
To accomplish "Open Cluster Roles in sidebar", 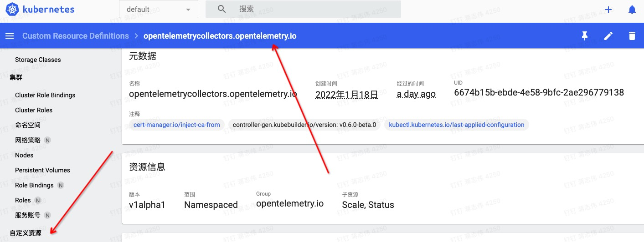I will [x=34, y=110].
